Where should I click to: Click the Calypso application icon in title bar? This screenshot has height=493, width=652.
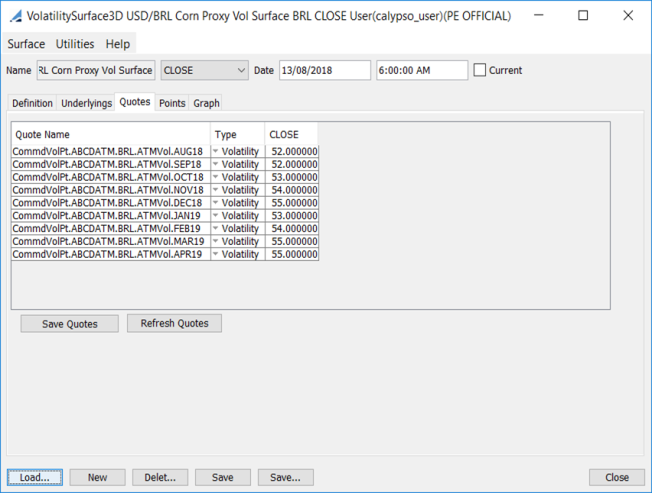[16, 16]
